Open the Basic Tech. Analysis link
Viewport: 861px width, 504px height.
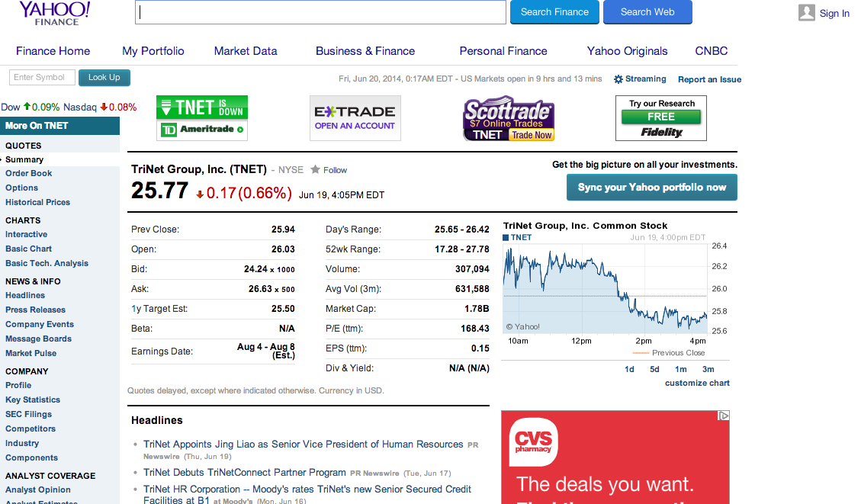click(47, 264)
